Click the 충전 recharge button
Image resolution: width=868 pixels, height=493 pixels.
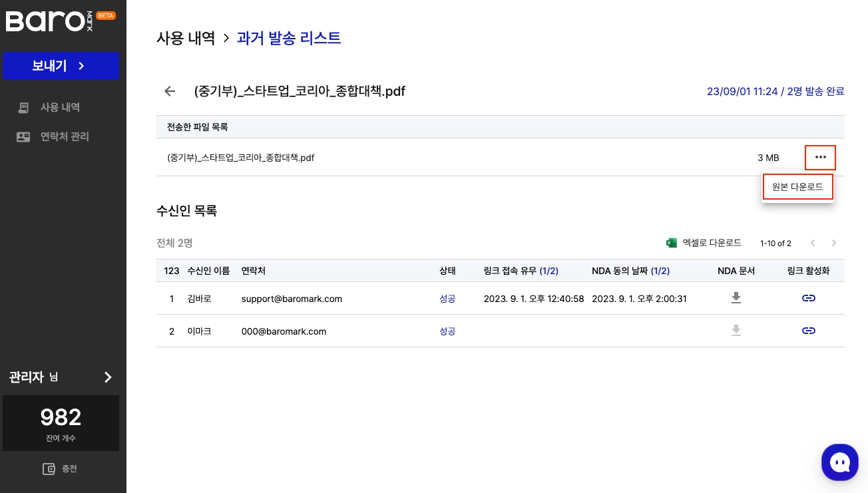click(61, 468)
